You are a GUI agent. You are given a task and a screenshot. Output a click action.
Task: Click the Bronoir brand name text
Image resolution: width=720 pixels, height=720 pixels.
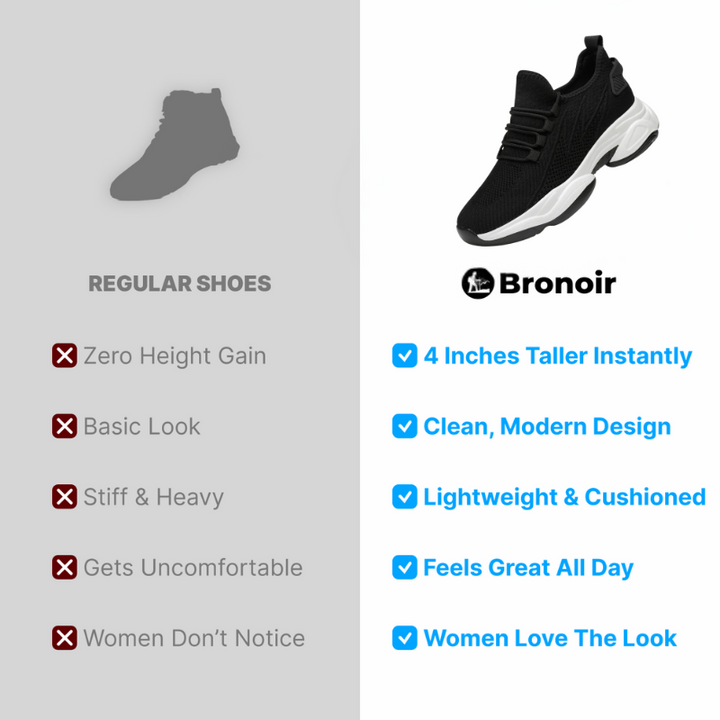coord(557,283)
